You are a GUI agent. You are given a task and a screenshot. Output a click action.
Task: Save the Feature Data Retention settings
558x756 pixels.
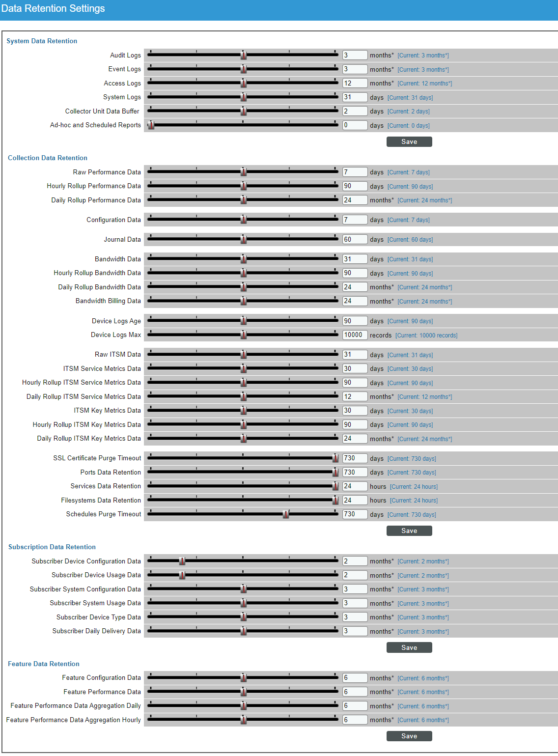[409, 736]
